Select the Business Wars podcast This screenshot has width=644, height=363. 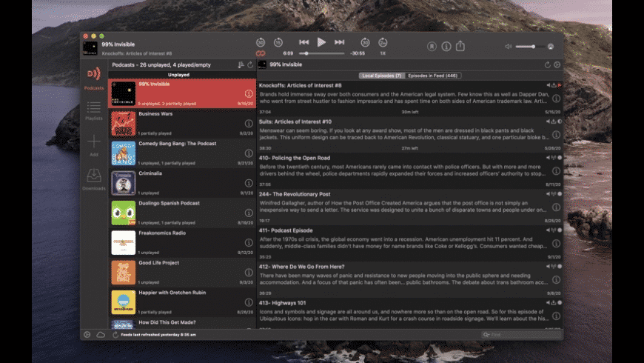182,123
